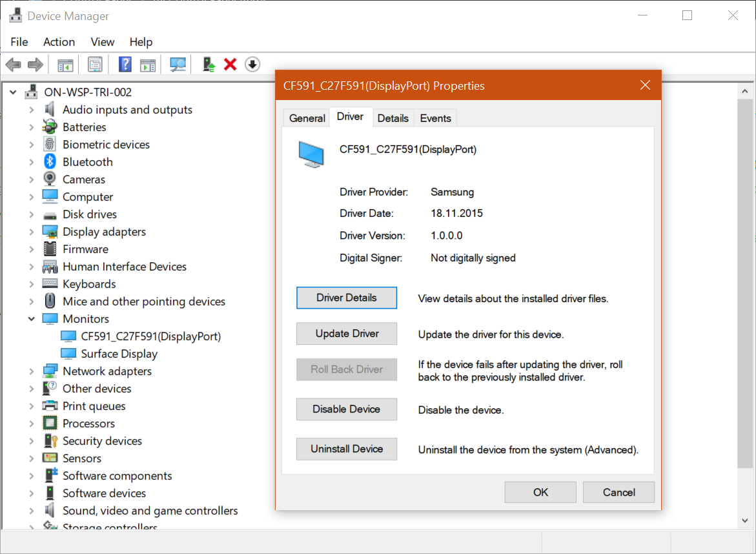Collapse the ON-WSP-TRI-002 root node
756x554 pixels.
pos(13,92)
